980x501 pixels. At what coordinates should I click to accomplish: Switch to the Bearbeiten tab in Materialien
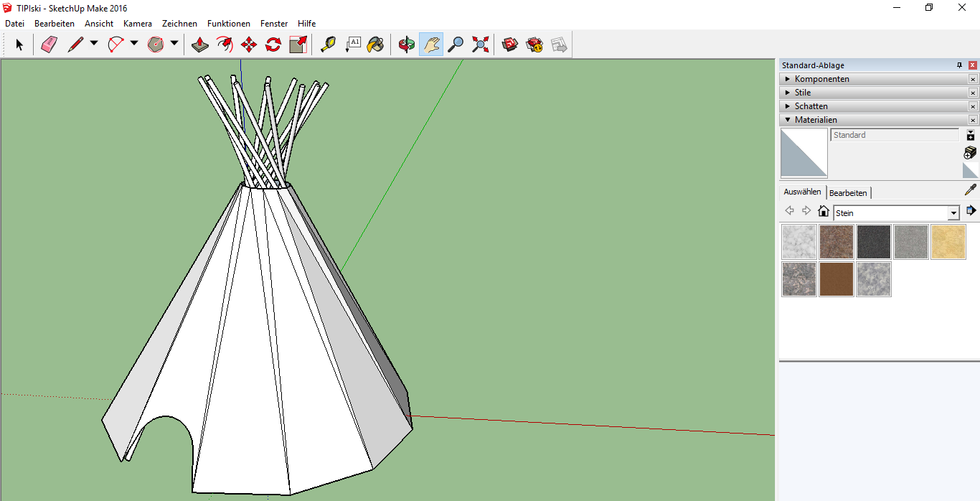pyautogui.click(x=848, y=193)
